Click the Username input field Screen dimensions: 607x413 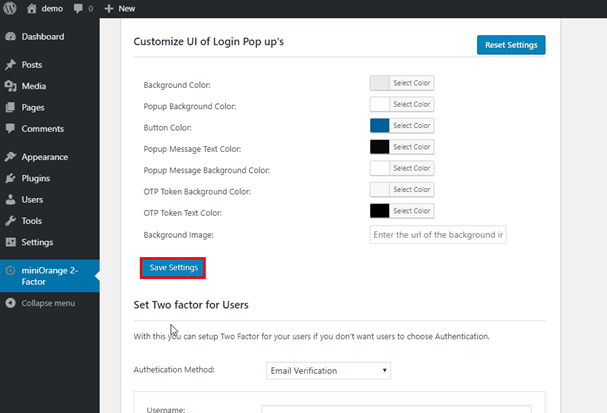[x=396, y=409]
